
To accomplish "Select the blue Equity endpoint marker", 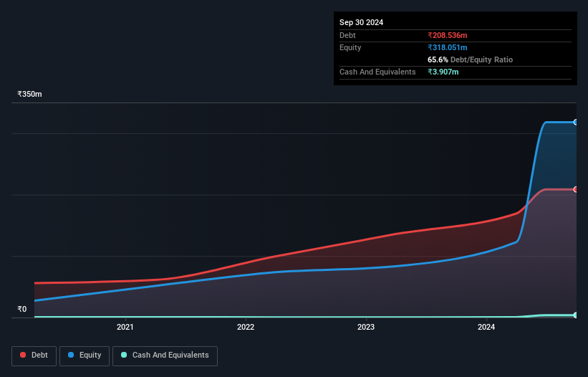I will [576, 123].
